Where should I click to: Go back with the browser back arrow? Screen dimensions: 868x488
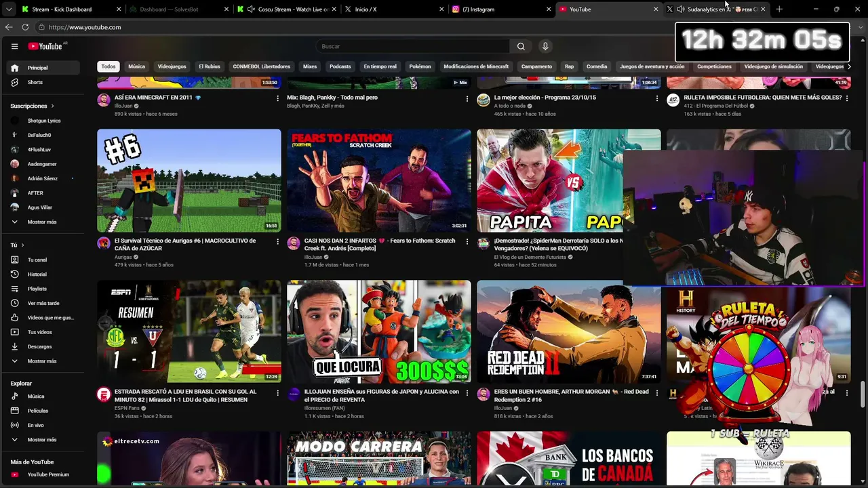9,27
